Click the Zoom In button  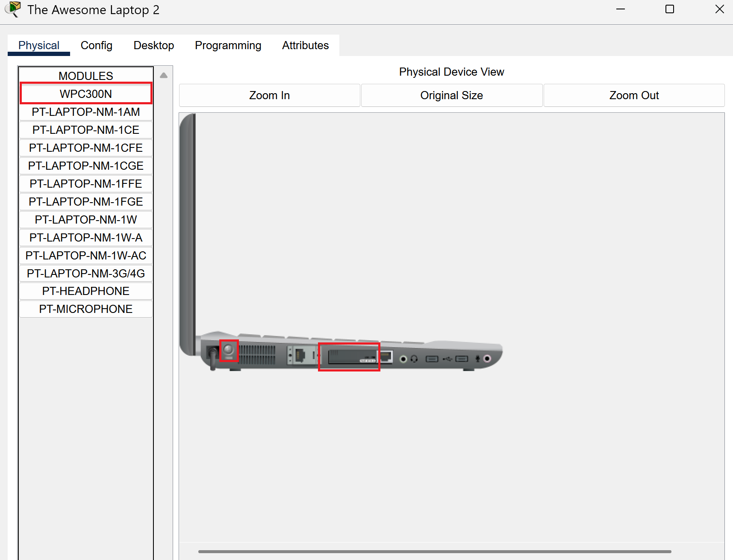coord(270,95)
